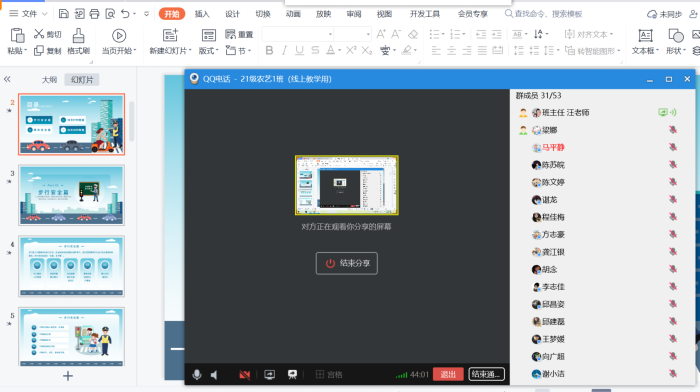
Task: Click the Print icon in quick toolbar
Action: [94, 14]
